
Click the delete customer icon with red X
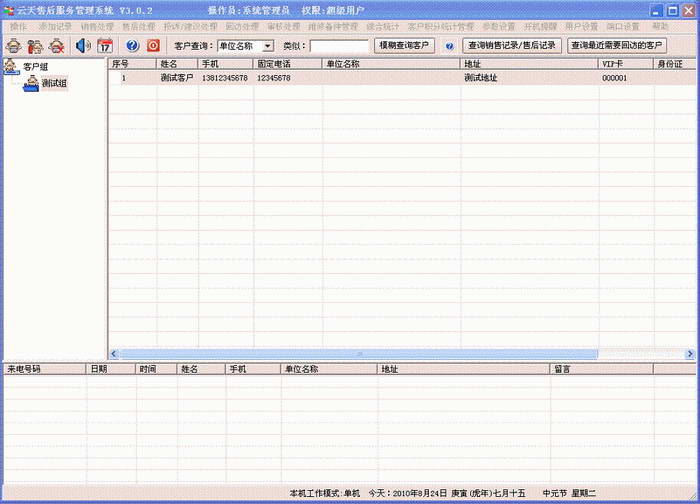(57, 45)
